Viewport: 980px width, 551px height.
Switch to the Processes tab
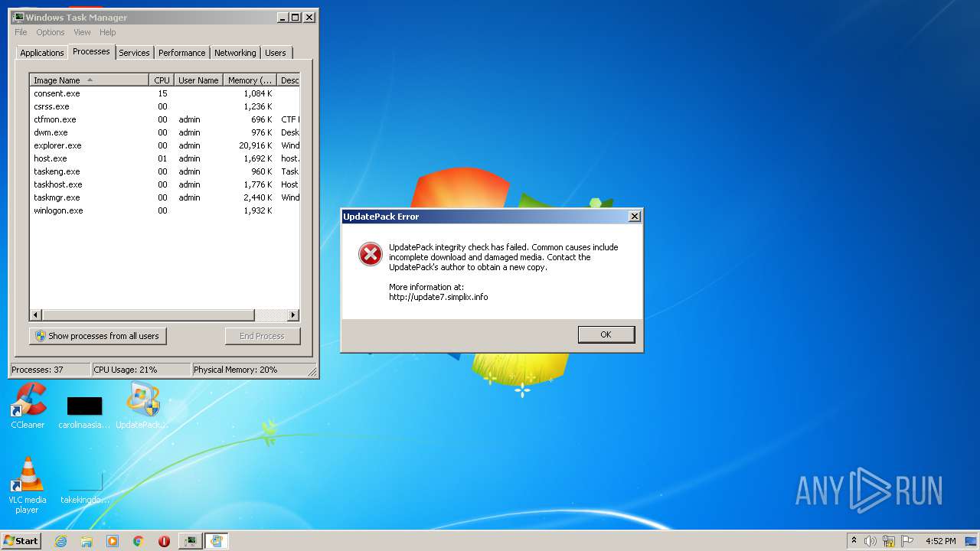pyautogui.click(x=91, y=51)
